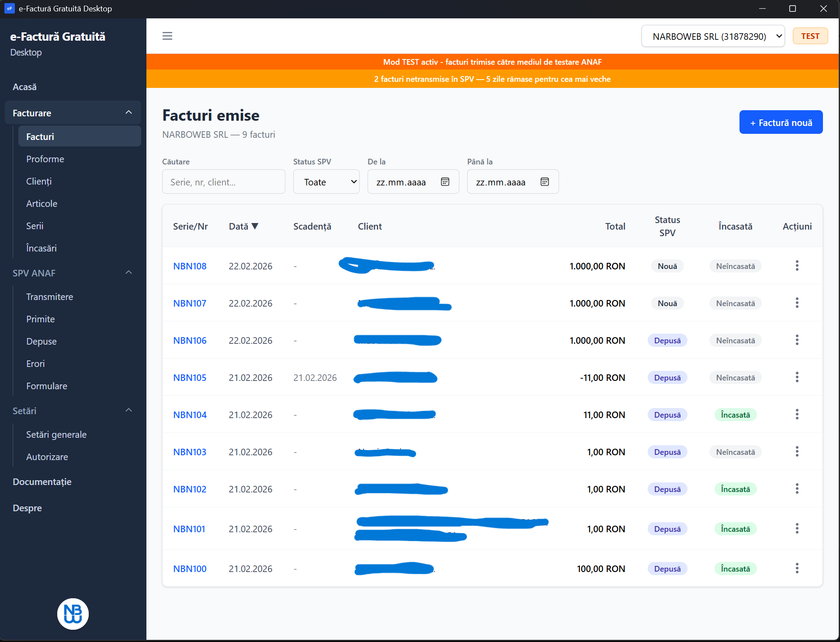Screen dimensions: 840x642
Task: Click the hamburger menu icon
Action: click(167, 36)
